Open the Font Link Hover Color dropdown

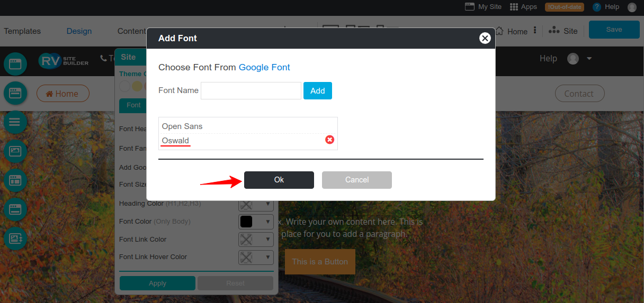256,258
